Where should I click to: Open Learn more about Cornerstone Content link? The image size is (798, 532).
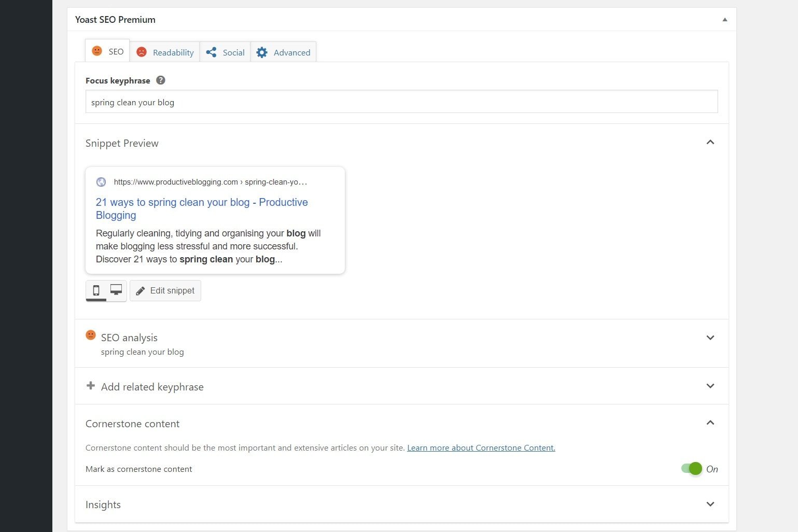click(481, 448)
